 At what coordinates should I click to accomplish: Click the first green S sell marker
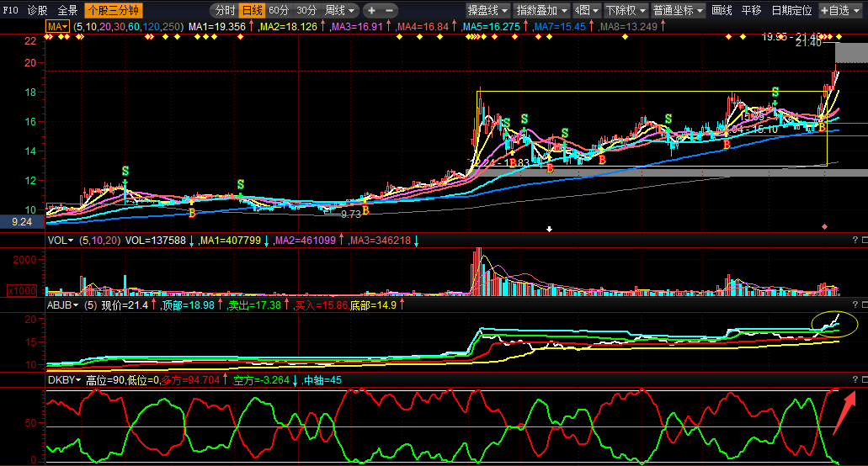[x=125, y=172]
